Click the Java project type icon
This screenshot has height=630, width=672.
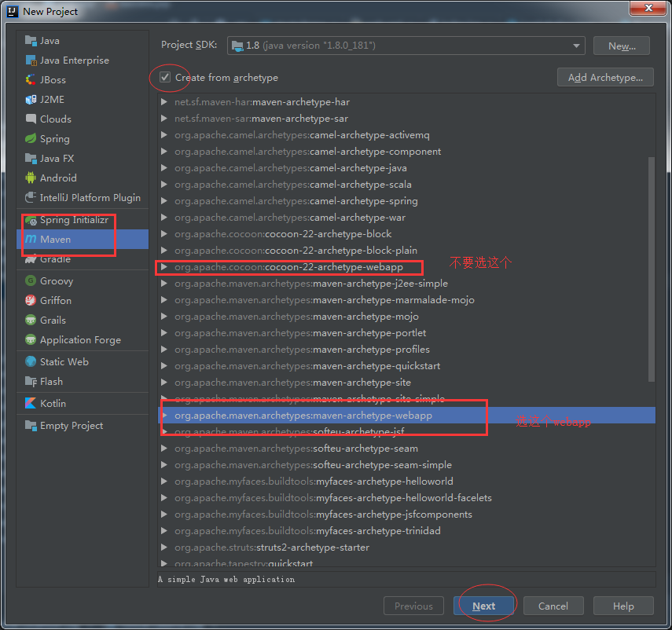pos(31,41)
